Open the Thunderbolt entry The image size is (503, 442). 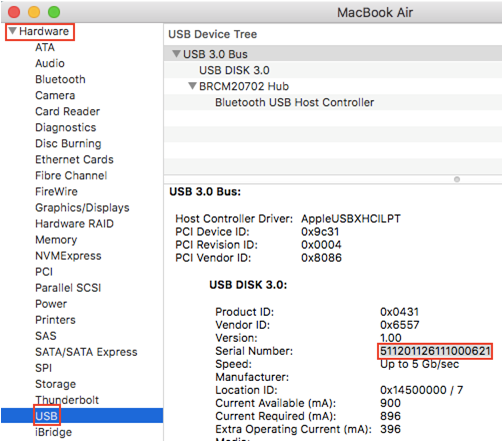(x=67, y=400)
